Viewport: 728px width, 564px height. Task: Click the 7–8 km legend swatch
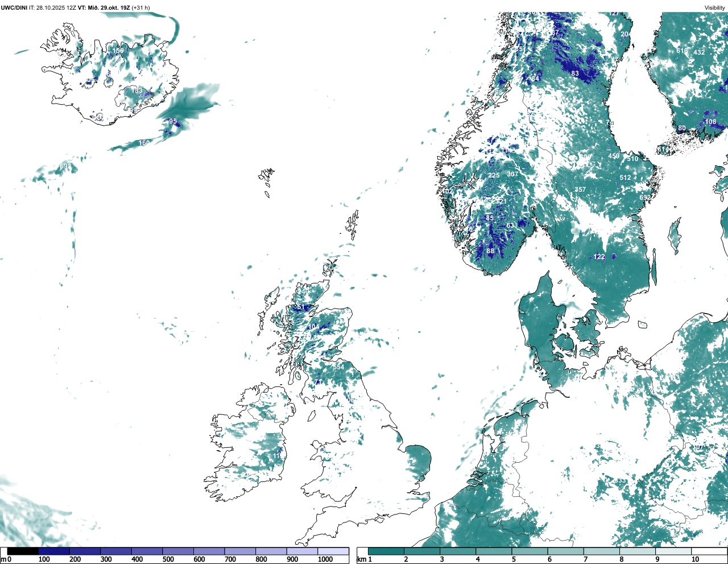(601, 551)
